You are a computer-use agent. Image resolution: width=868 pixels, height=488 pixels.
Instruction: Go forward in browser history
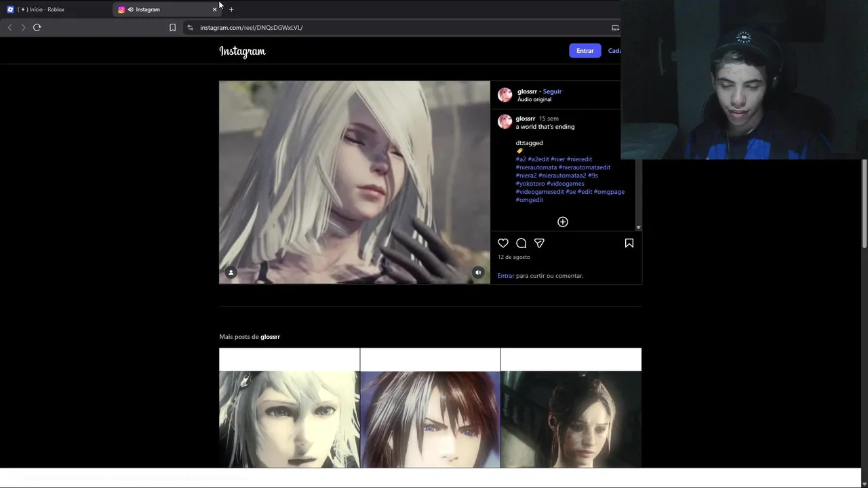point(23,28)
